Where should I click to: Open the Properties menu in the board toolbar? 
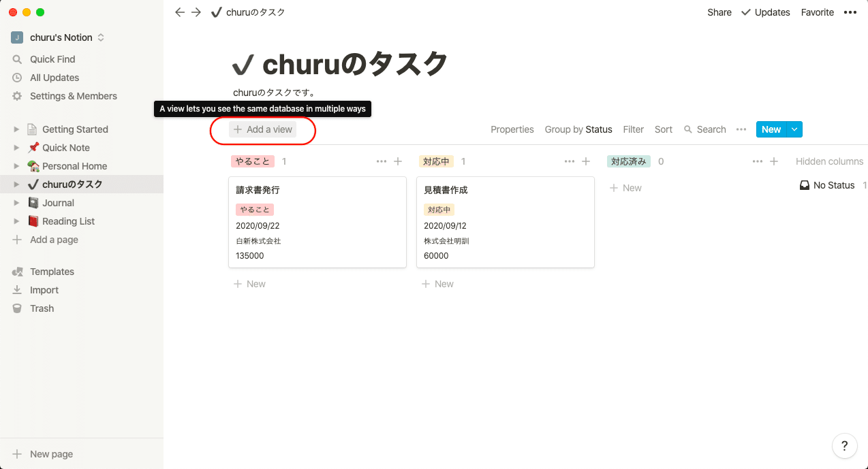pyautogui.click(x=512, y=129)
